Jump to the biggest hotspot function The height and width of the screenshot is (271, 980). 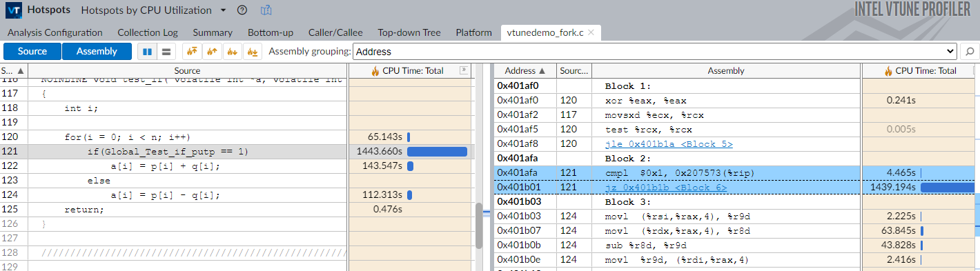[x=192, y=52]
